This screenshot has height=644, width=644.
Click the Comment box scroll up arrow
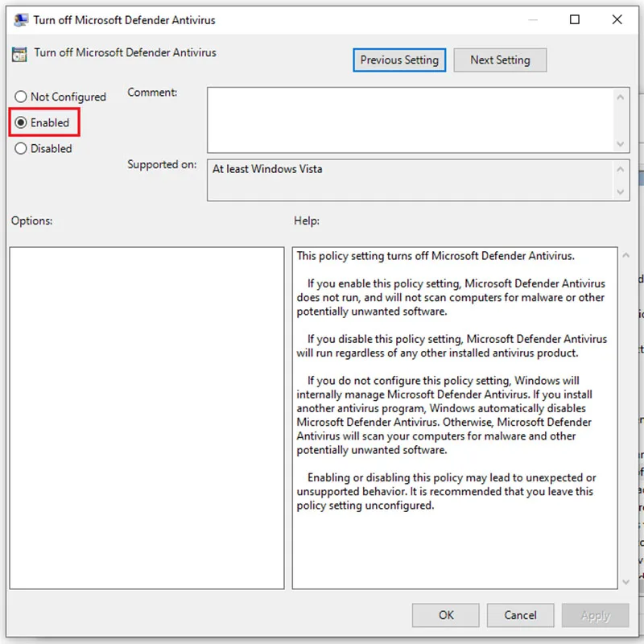[620, 97]
